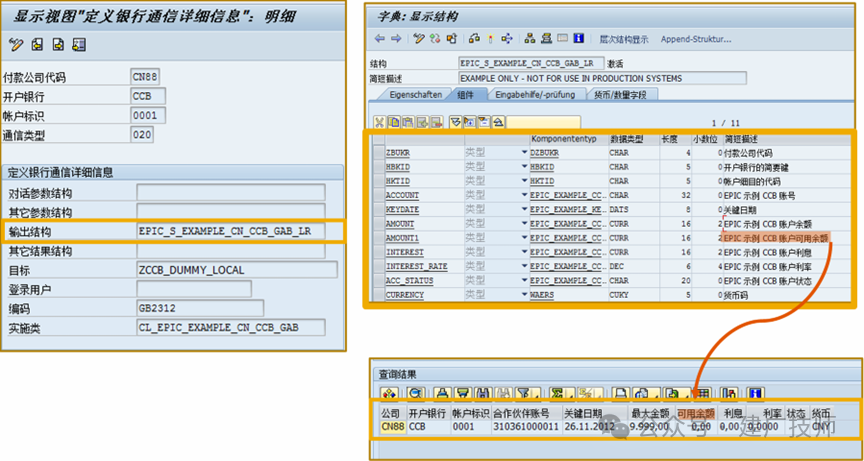Viewport: 864px width, 461px height.
Task: Open the type dropdown for ZBUKR row
Action: click(x=525, y=152)
